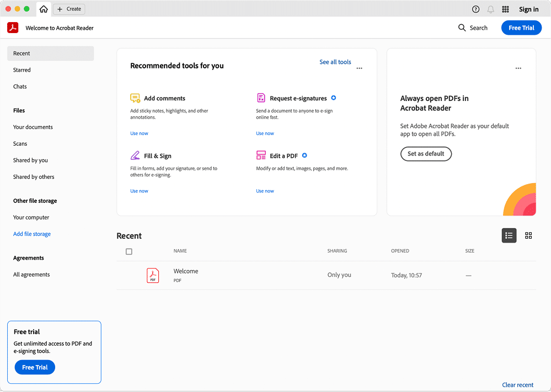Click Use now under Edit a PDF

pos(265,191)
